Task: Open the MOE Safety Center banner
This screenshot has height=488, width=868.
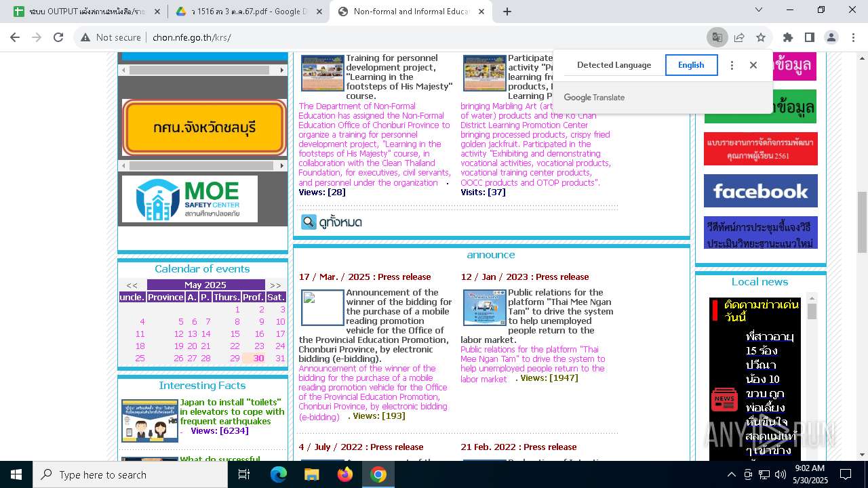Action: coord(190,199)
